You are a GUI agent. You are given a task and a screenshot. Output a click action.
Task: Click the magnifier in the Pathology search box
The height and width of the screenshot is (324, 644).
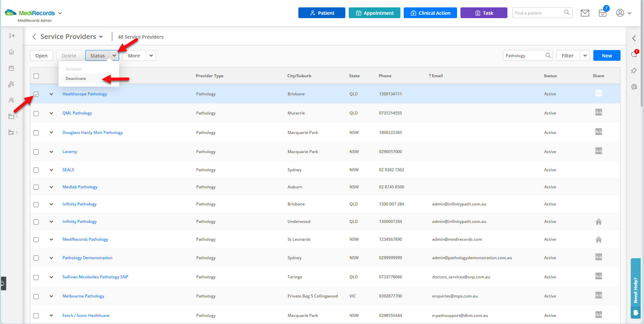pyautogui.click(x=548, y=55)
